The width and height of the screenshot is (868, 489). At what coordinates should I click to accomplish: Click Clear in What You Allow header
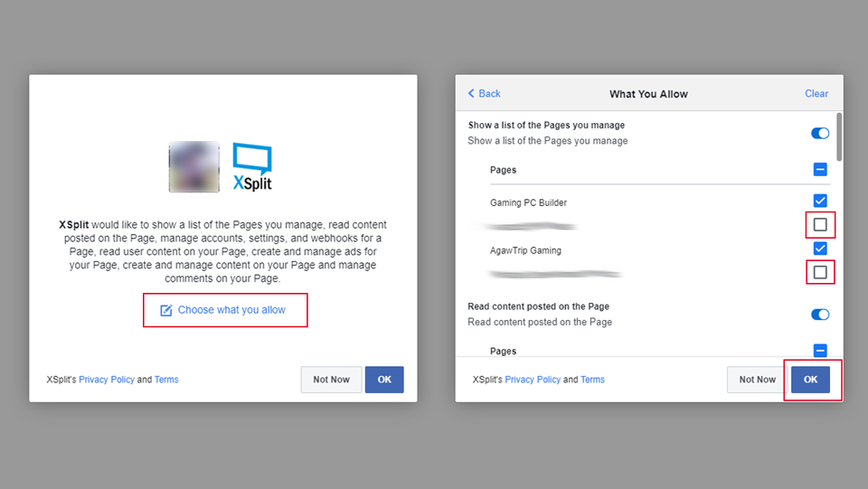pos(816,93)
